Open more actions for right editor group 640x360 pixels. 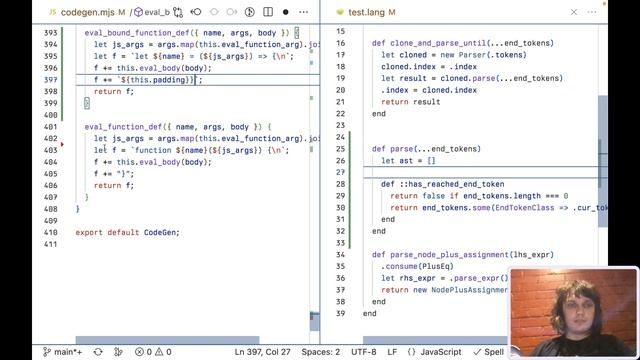click(592, 12)
